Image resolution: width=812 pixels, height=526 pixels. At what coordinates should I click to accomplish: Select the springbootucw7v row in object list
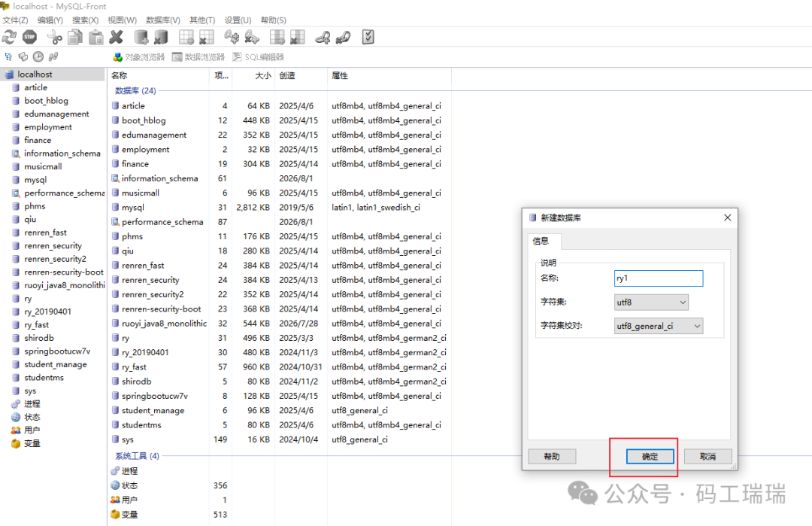coord(279,396)
